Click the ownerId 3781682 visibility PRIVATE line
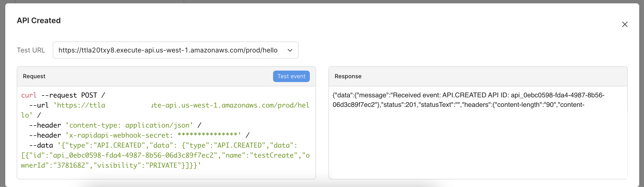Image resolution: width=644 pixels, height=187 pixels. (x=111, y=165)
